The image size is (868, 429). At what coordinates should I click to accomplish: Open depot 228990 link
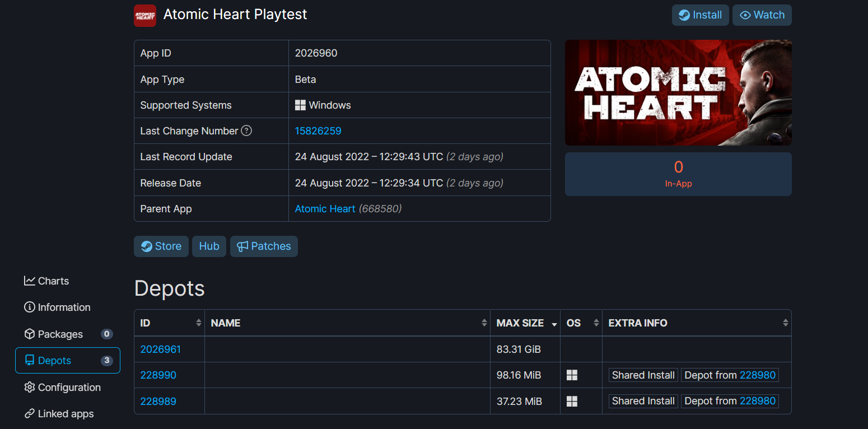point(158,375)
